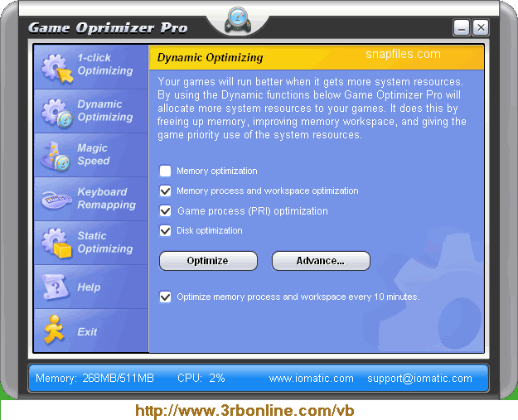Click the Help scroll with question mark icon
This screenshot has width=518, height=420.
(x=56, y=287)
